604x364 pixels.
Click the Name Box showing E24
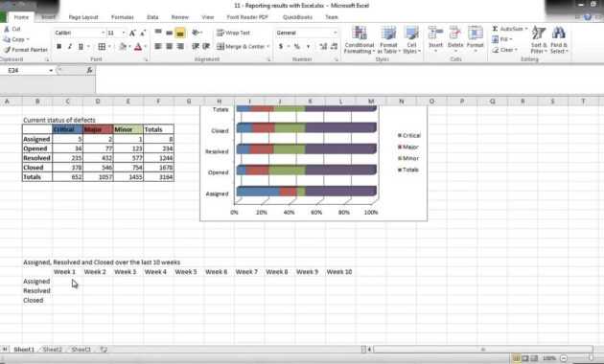point(27,71)
